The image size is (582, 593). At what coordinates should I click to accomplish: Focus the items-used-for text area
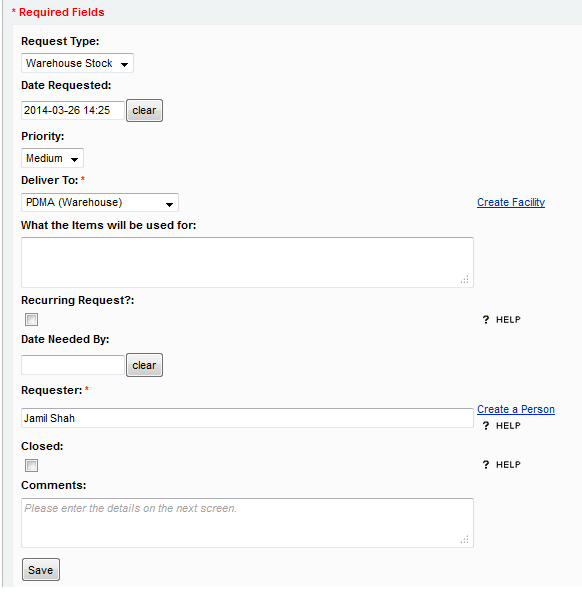pyautogui.click(x=247, y=262)
